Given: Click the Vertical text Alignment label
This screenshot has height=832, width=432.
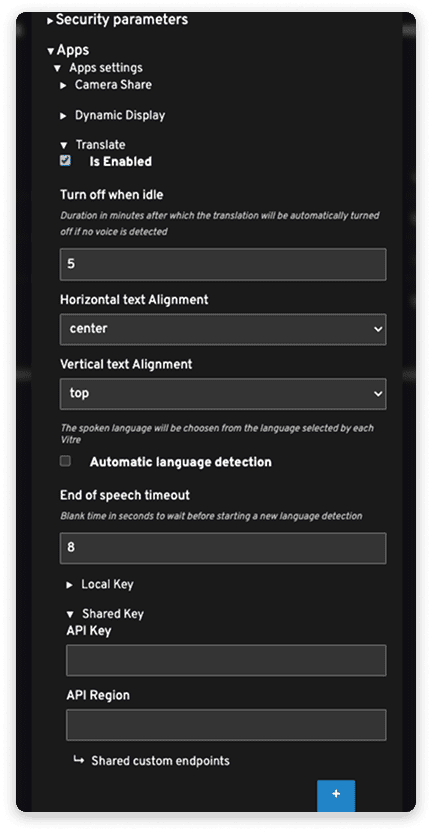Looking at the screenshot, I should point(126,365).
